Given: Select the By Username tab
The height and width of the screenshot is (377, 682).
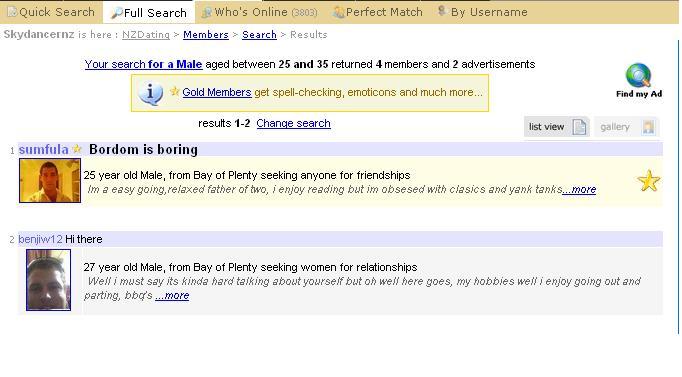Looking at the screenshot, I should (x=483, y=12).
